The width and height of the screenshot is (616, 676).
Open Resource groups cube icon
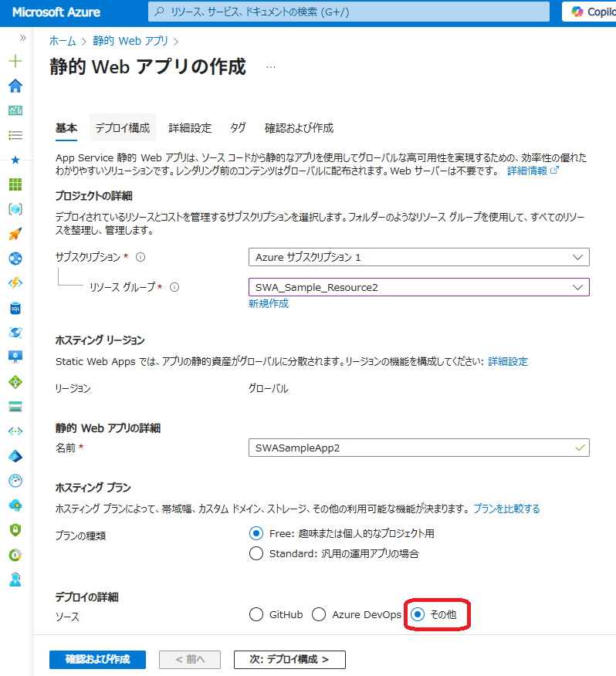coord(15,210)
